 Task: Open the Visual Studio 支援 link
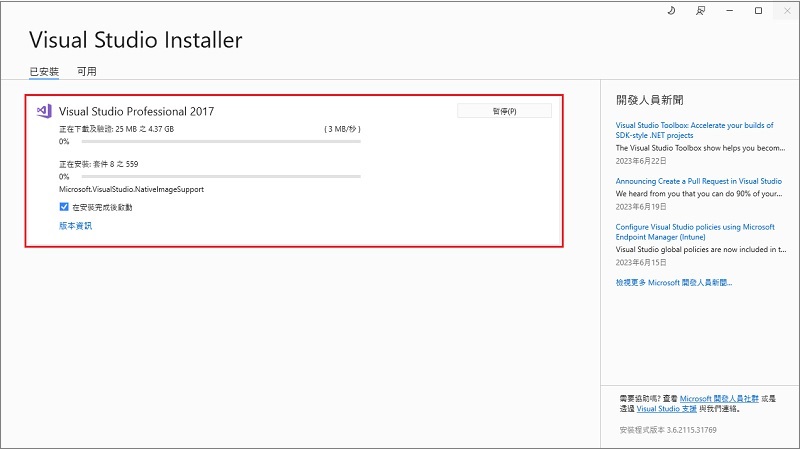coord(666,409)
